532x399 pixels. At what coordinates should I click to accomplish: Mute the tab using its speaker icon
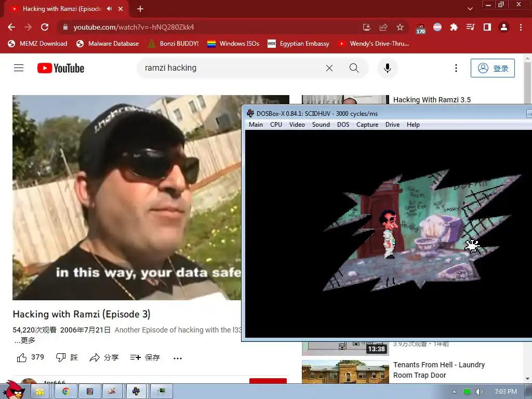[x=109, y=9]
